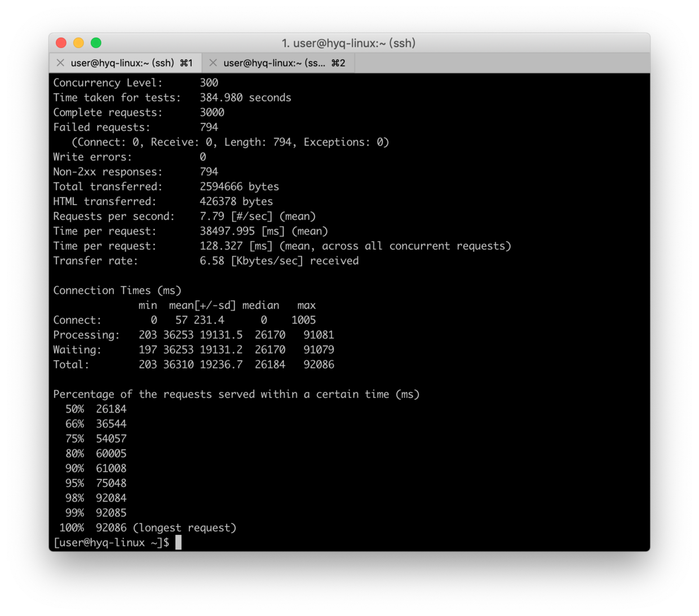Click the 'Connection Times (ms)' heading
This screenshot has height=616, width=699.
pyautogui.click(x=117, y=290)
